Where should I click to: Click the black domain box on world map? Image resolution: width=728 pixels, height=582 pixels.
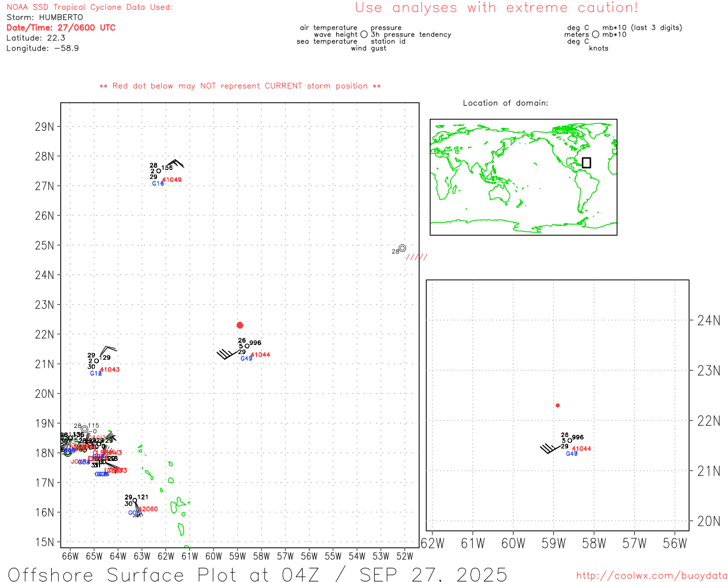coord(586,163)
